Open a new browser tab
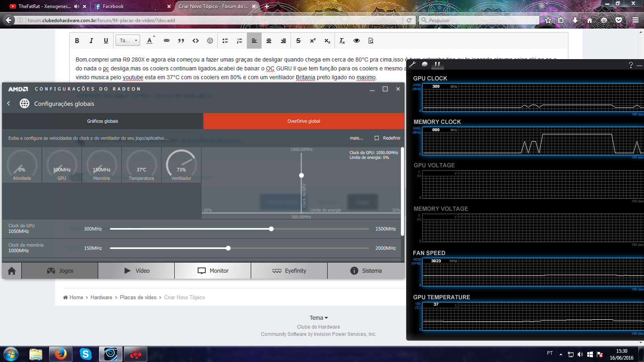644x362 pixels. (266, 6)
